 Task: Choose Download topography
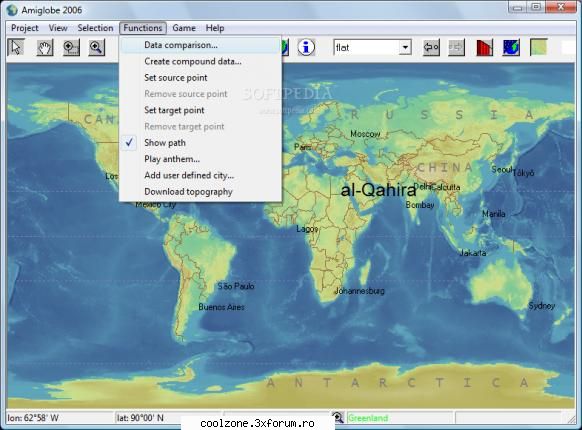200,192
